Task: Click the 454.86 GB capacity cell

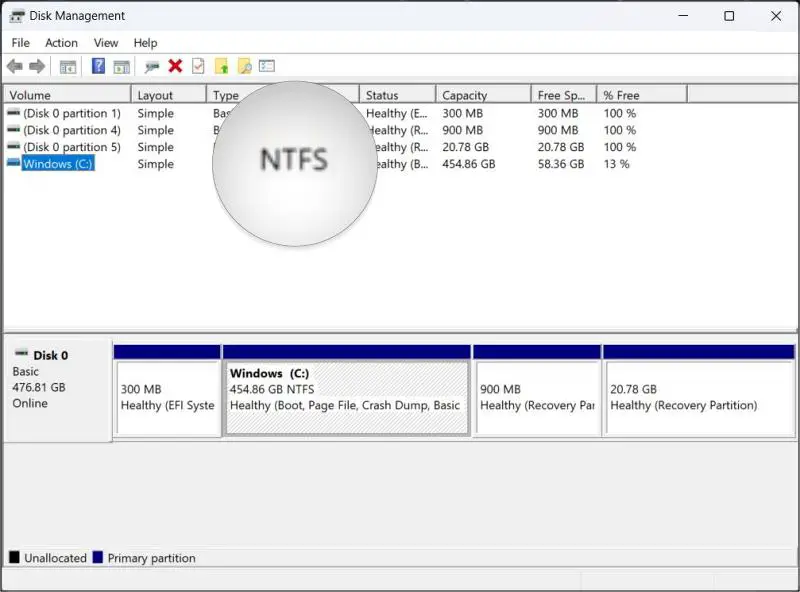Action: (x=468, y=164)
